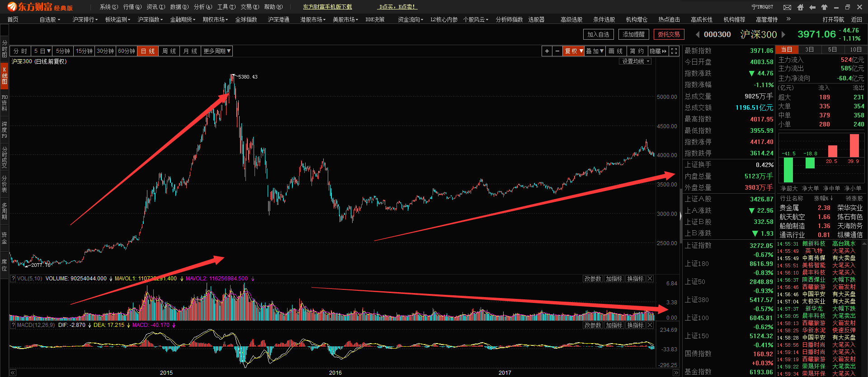868x377 pixels.
Task: Expand 板块监测 menu dropdown
Action: (x=118, y=19)
